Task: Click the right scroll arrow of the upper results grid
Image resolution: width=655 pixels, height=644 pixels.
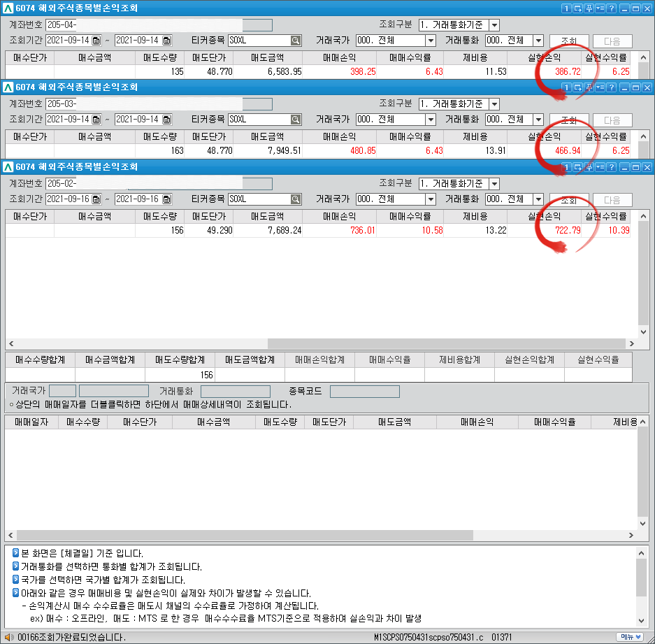Action: point(632,343)
